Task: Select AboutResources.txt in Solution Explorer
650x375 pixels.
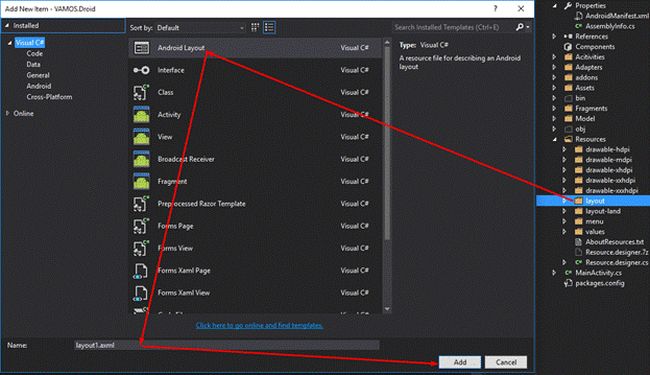Action: click(x=614, y=242)
